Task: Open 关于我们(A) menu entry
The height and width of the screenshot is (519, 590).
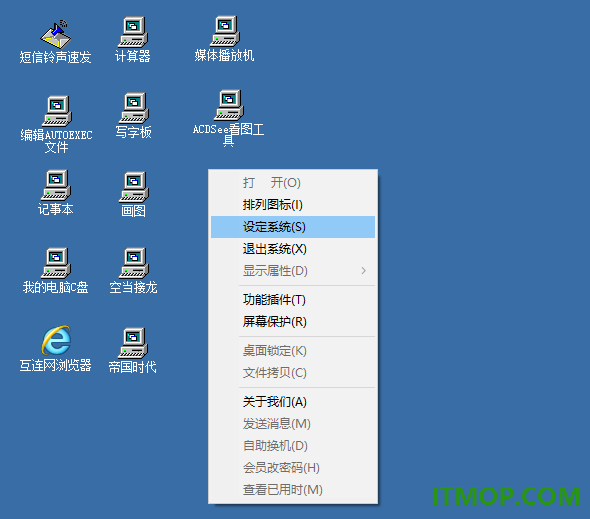Action: (x=293, y=402)
